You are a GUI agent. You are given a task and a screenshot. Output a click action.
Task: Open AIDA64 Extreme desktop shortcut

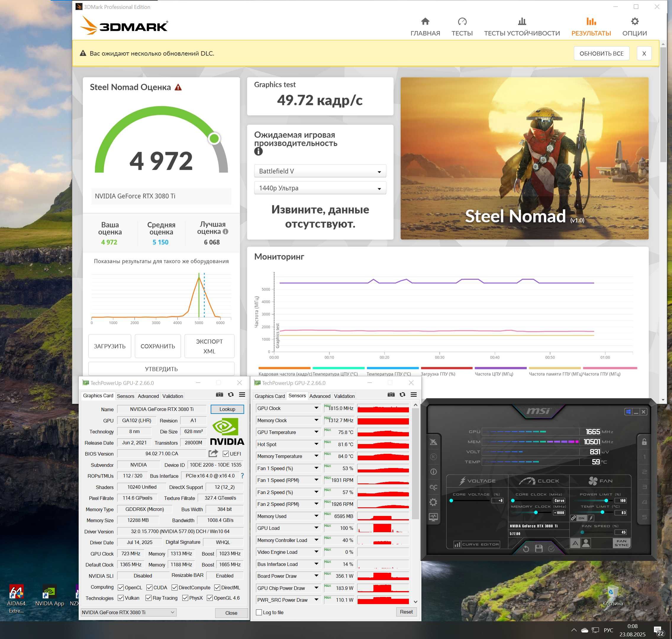pyautogui.click(x=16, y=599)
